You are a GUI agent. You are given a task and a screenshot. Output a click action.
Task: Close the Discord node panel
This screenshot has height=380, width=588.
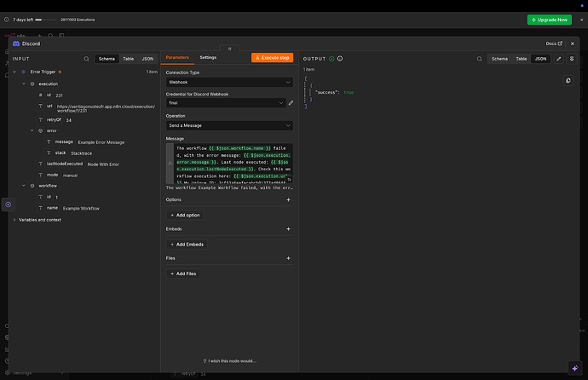(x=573, y=43)
